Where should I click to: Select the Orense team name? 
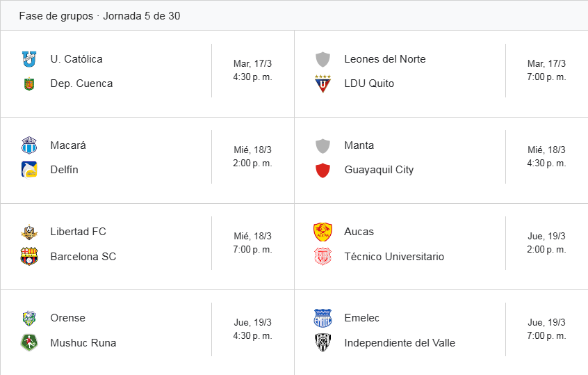click(67, 318)
